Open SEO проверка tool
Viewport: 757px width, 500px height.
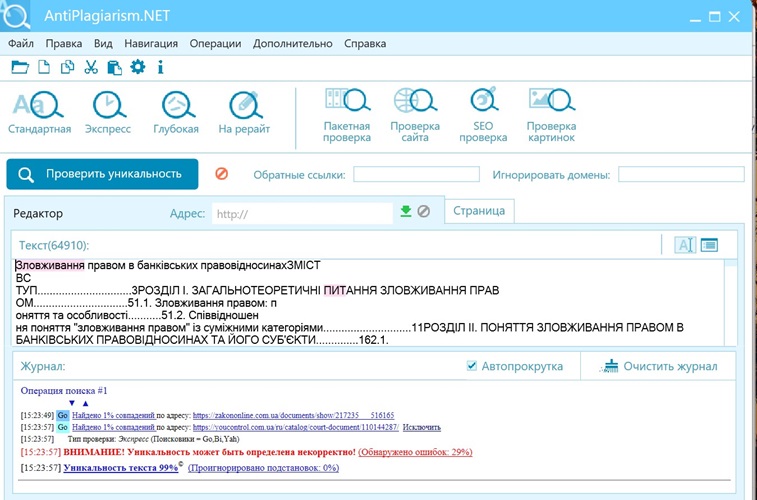coord(483,115)
